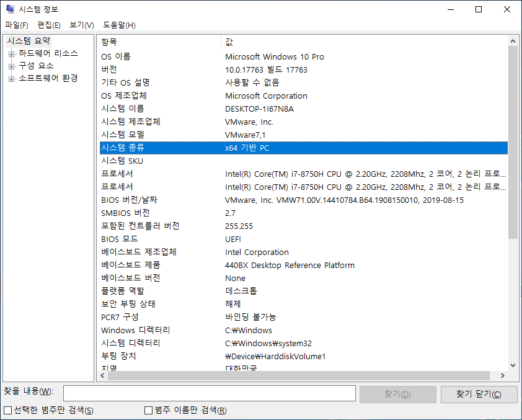Select the PCR7 구성 row
The image size is (522, 420).
tap(304, 317)
